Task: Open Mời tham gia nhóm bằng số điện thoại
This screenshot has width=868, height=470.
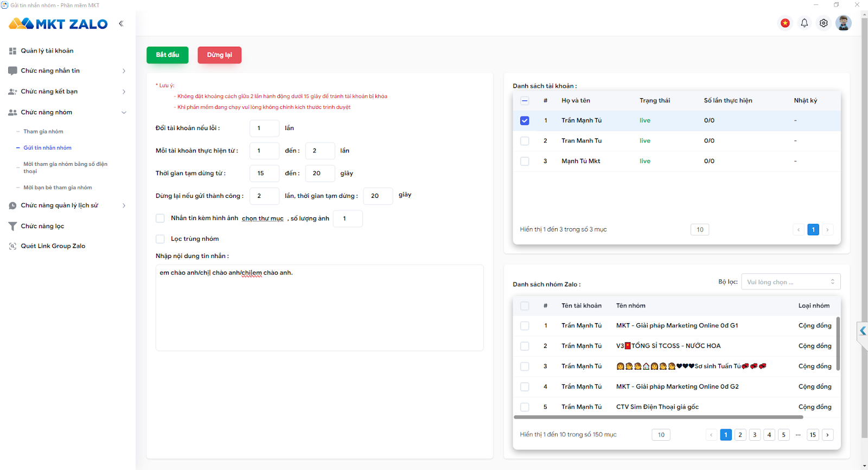Action: 65,168
